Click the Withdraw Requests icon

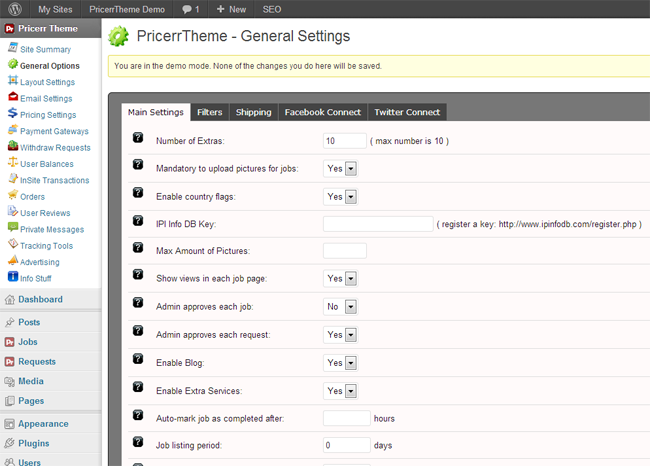pyautogui.click(x=13, y=146)
